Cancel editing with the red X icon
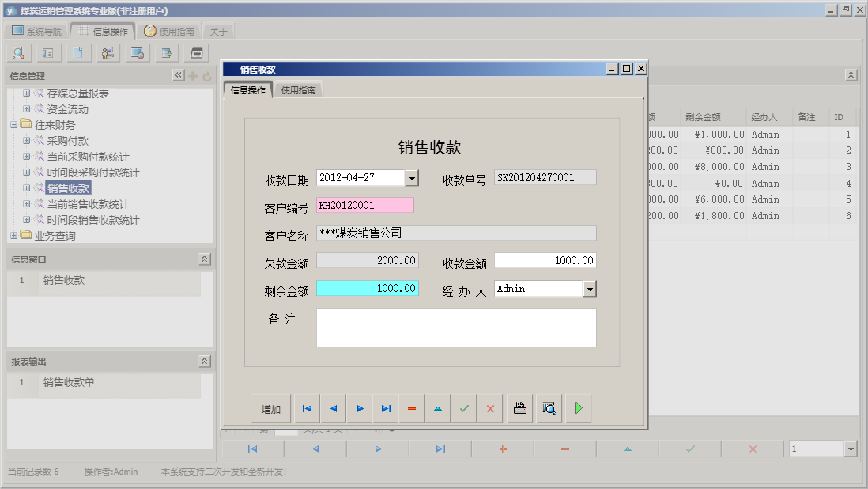The width and height of the screenshot is (868, 489). [x=491, y=408]
